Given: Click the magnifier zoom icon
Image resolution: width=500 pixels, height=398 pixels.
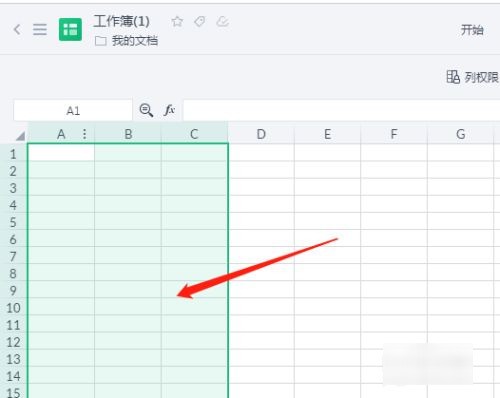Looking at the screenshot, I should [146, 110].
